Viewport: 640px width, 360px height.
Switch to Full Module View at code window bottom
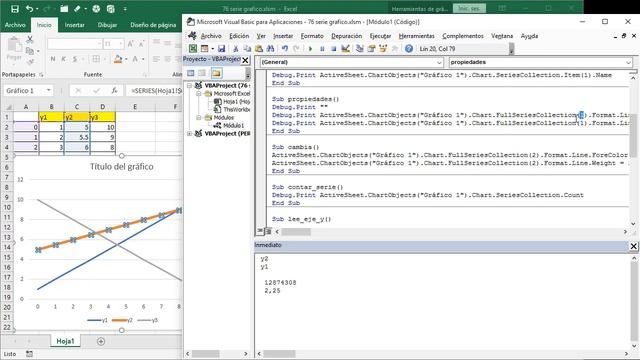(x=268, y=231)
